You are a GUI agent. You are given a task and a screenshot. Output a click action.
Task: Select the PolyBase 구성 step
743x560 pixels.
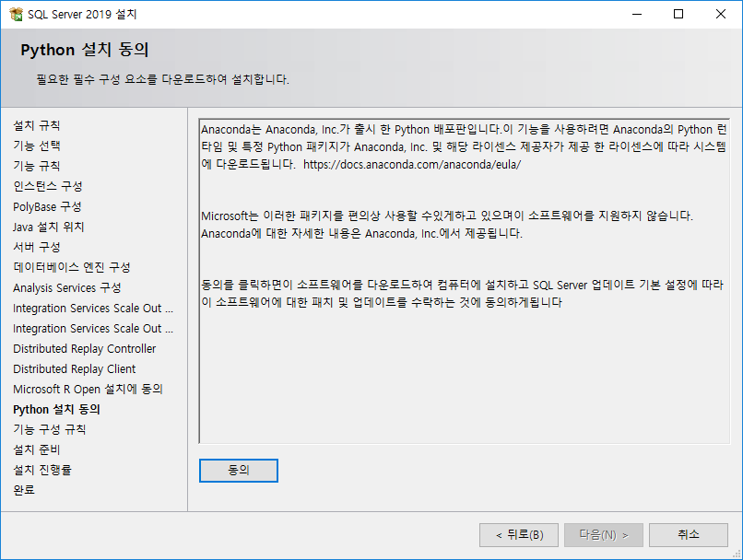47,207
